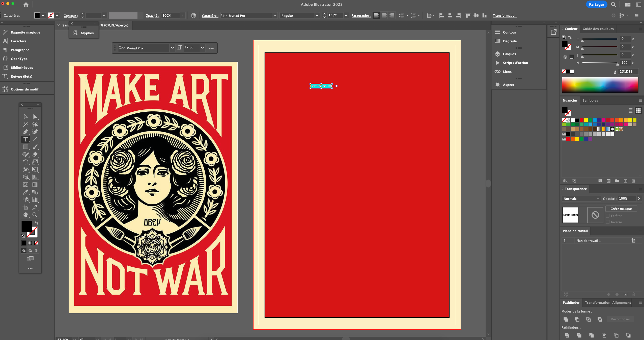Activate the Hand tool

pyautogui.click(x=25, y=215)
